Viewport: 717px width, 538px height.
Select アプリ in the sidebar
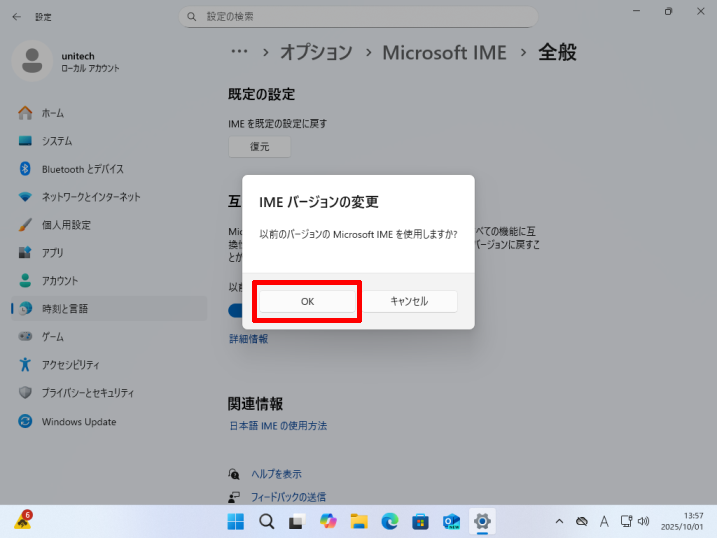pos(52,253)
